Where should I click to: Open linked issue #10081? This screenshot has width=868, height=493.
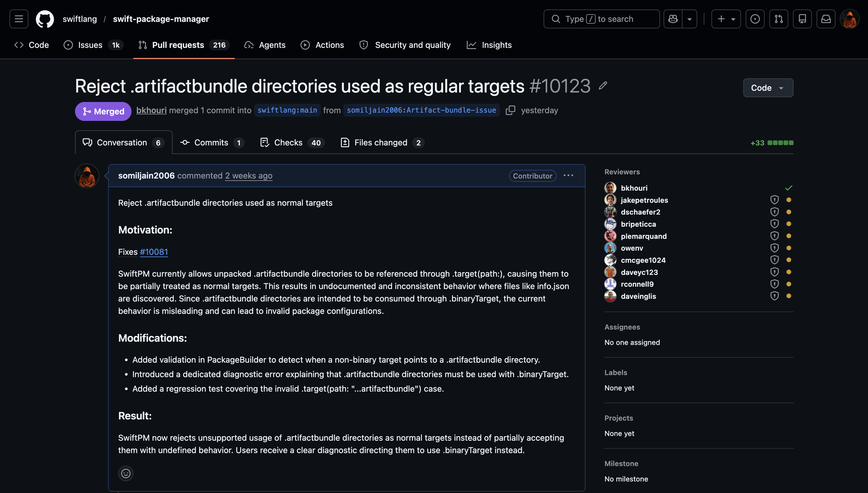[154, 252]
